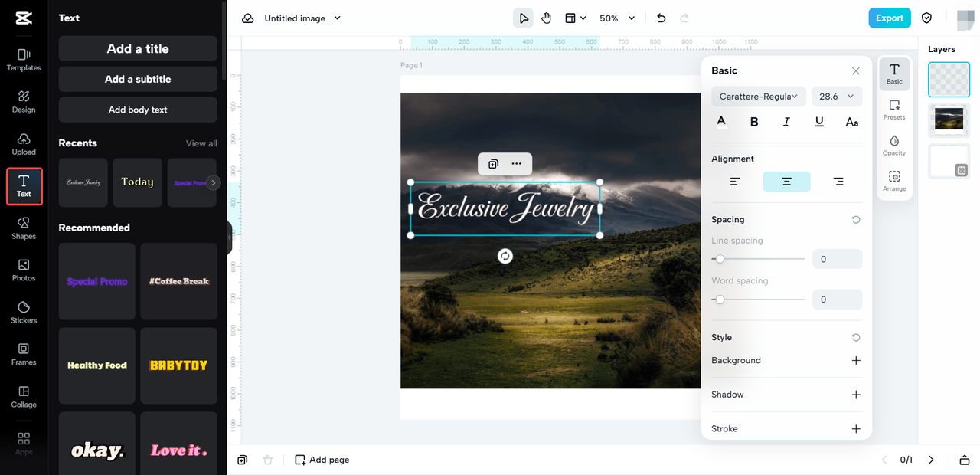Click the shield icon next to Export
This screenshot has width=980, height=475.
point(926,18)
